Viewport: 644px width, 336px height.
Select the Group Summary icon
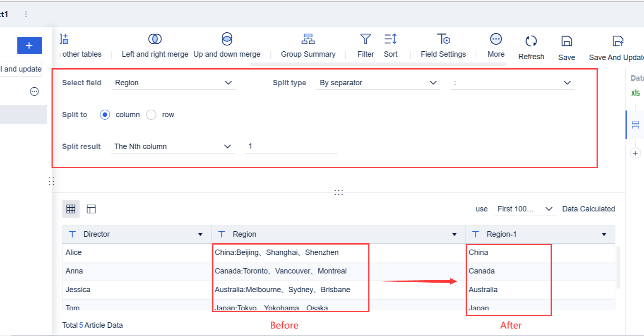(308, 39)
